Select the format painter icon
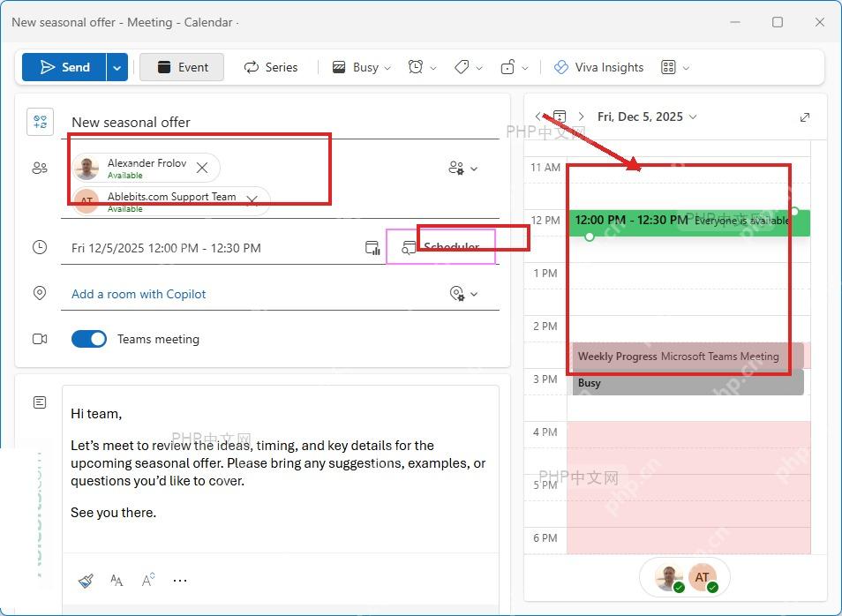 [86, 581]
